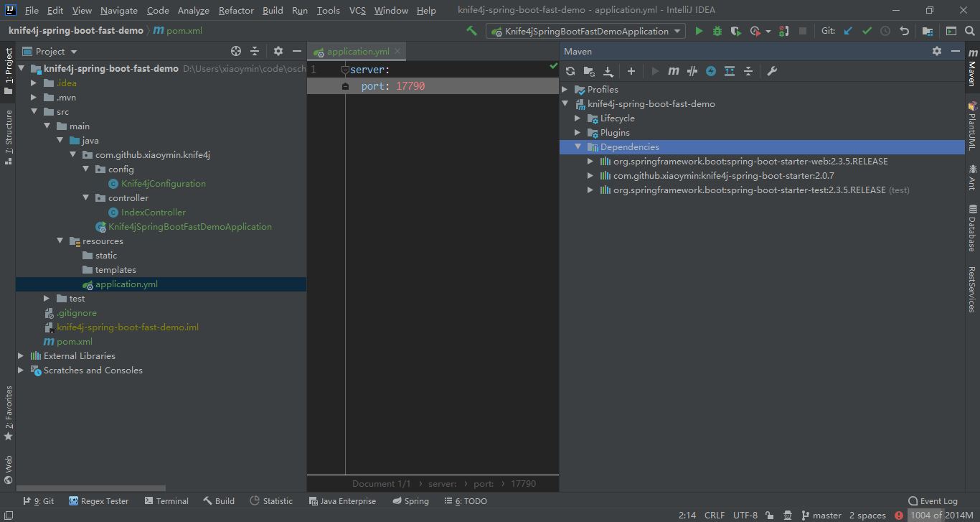Expand the spring-boot-starter-web dependency
This screenshot has width=980, height=522.
tap(590, 162)
